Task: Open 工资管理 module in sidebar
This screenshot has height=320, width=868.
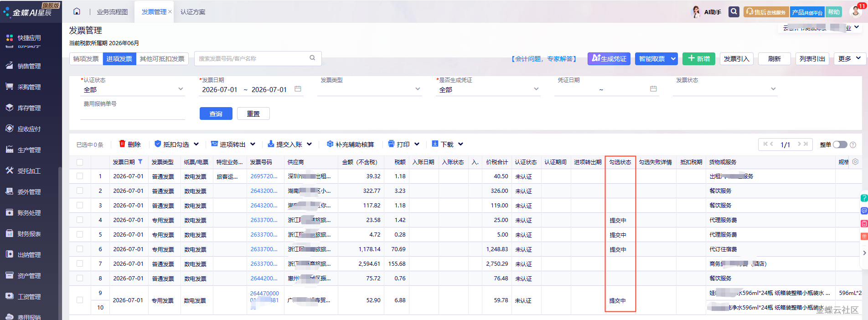Action: [30, 297]
